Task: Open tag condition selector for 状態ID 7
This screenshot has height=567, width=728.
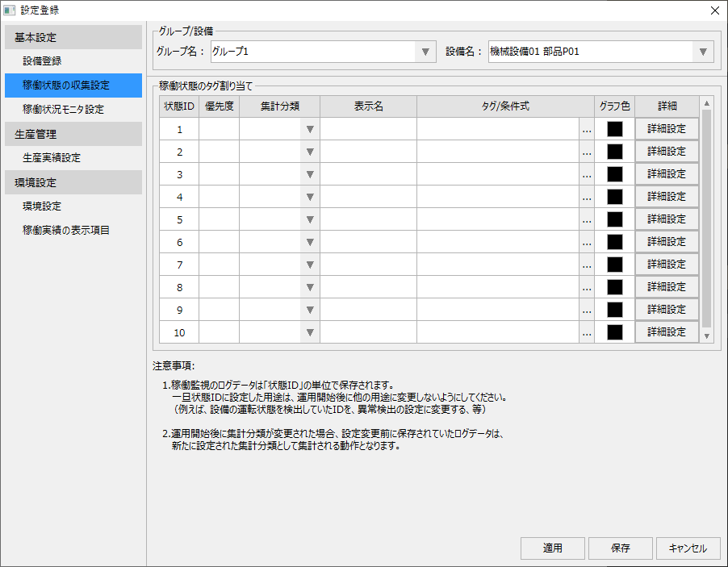Action: coord(585,264)
